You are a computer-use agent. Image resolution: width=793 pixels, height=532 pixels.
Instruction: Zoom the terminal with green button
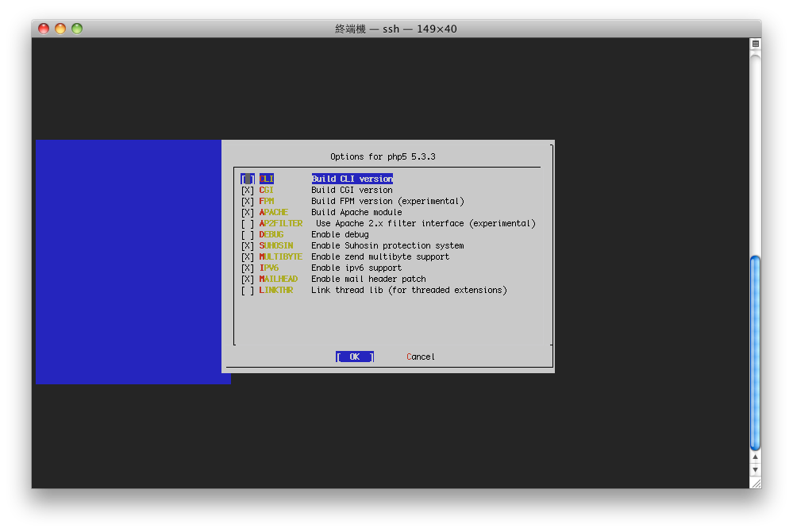point(77,29)
